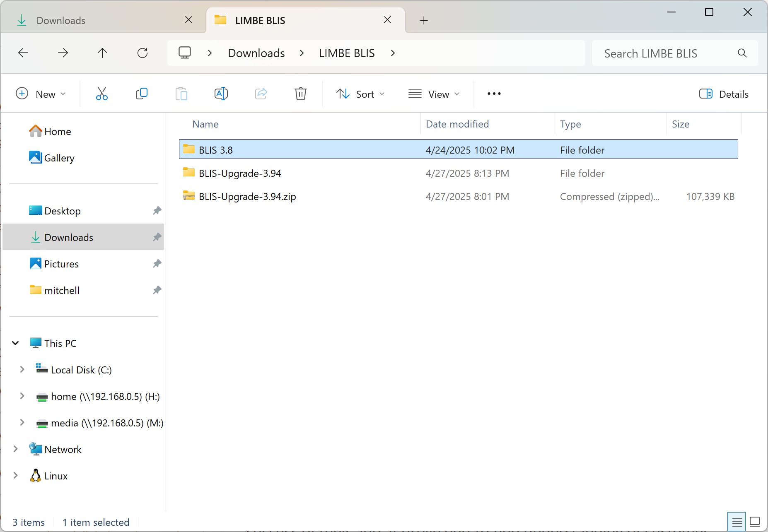Click the BLIS-Upgrade-3.94 folder icon
Image resolution: width=768 pixels, height=532 pixels.
(x=189, y=172)
